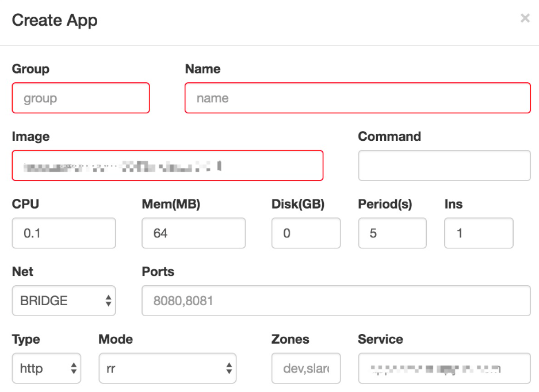Expand the Type http dropdown
Image resolution: width=539 pixels, height=392 pixels.
(46, 368)
